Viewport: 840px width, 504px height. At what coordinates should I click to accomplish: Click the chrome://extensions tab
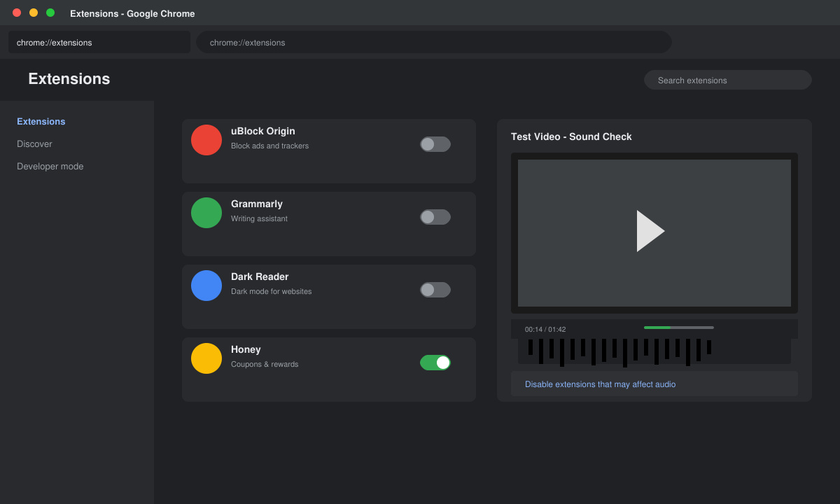99,42
